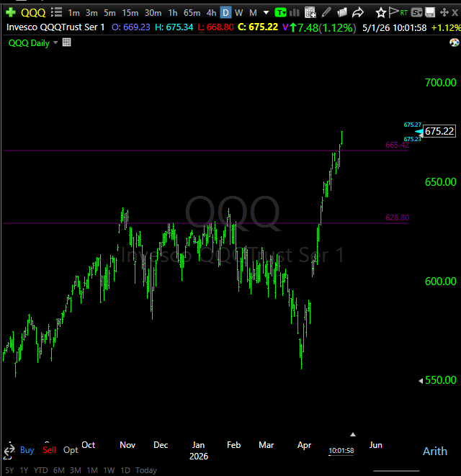The width and height of the screenshot is (461, 476).
Task: Select the 30m timeframe
Action: [x=153, y=13]
